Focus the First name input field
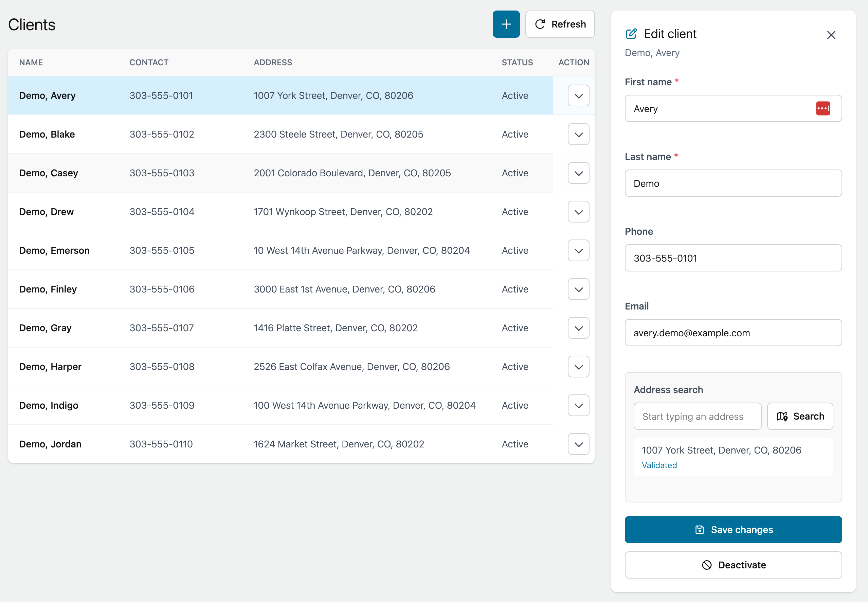This screenshot has height=602, width=868. 733,109
